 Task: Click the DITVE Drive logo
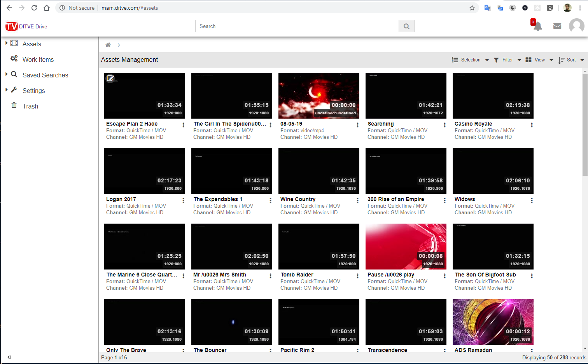pos(26,26)
